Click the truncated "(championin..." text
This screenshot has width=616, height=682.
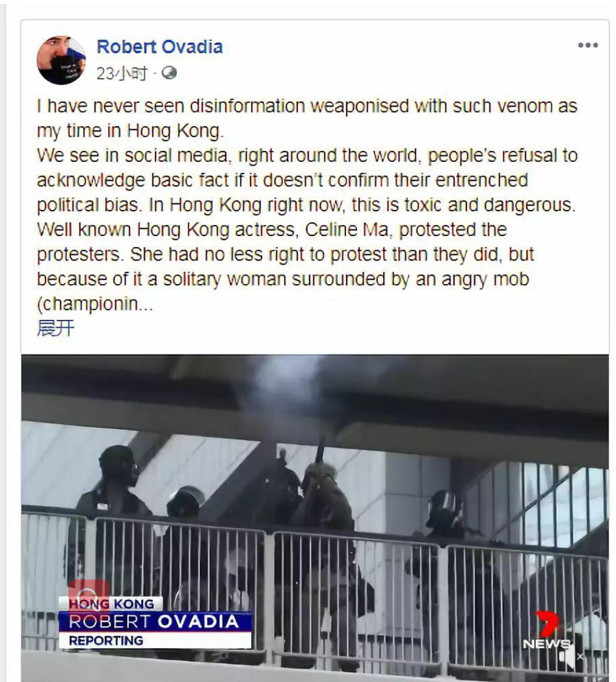[x=95, y=304]
